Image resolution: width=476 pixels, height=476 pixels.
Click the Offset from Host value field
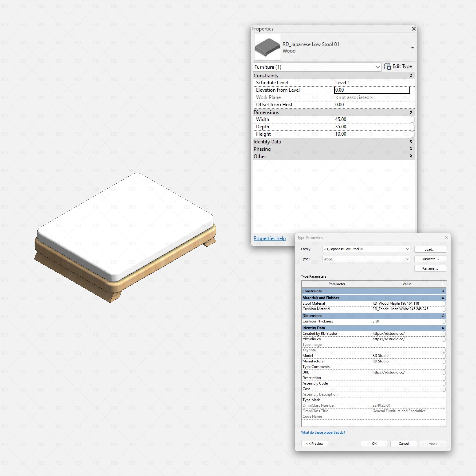click(x=372, y=105)
